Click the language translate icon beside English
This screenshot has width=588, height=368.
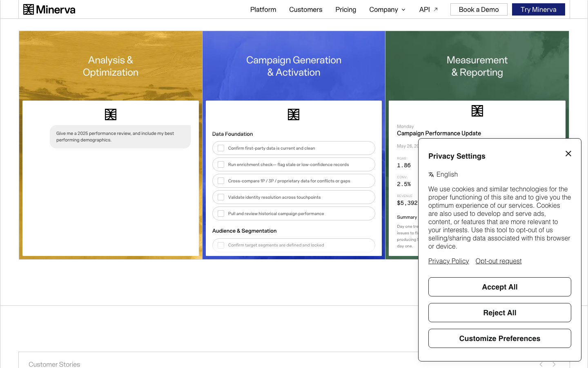click(x=431, y=175)
